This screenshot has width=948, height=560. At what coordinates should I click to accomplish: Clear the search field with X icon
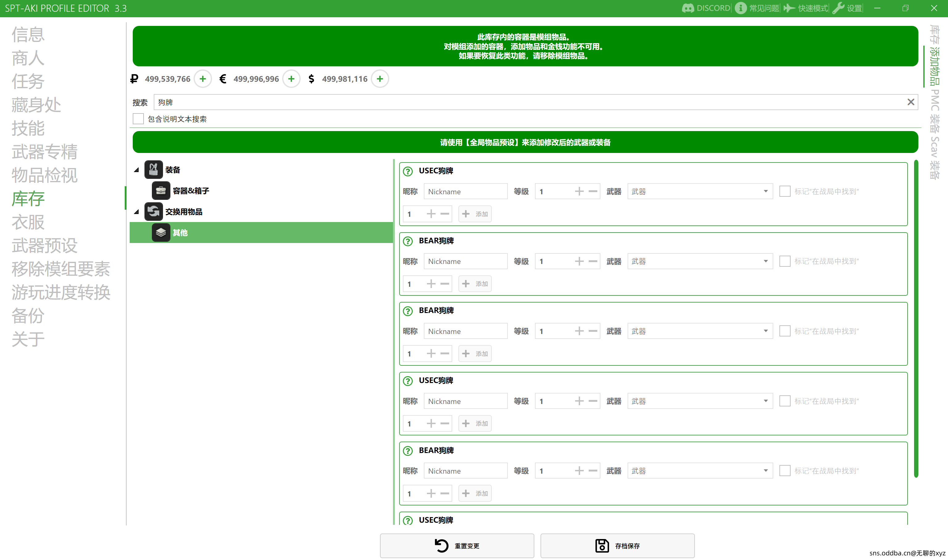pos(911,102)
